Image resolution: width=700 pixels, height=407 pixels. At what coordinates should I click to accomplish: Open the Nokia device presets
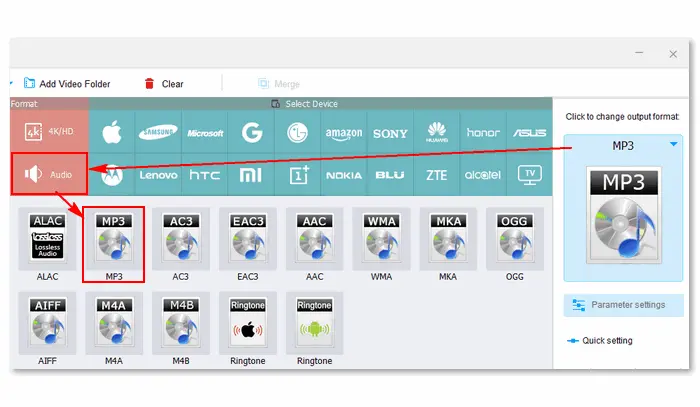[344, 175]
